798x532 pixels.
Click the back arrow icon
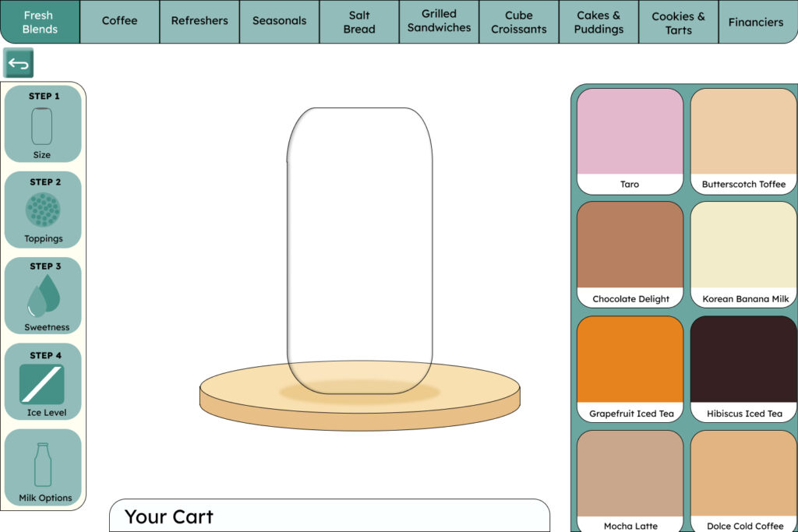point(18,63)
